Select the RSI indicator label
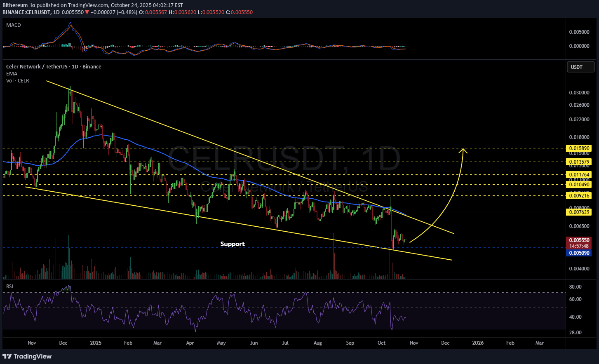 point(9,287)
